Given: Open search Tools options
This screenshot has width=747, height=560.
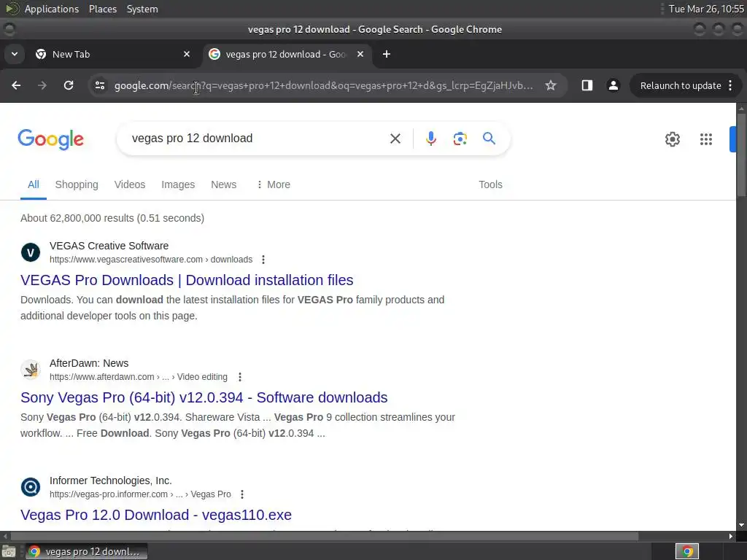Looking at the screenshot, I should coord(490,184).
